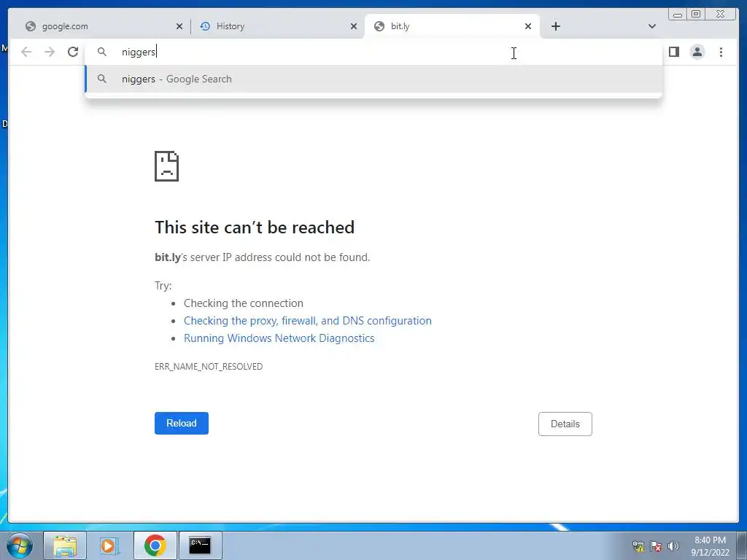Open the Windows Start menu
Screen dimensions: 747x560
[20, 545]
